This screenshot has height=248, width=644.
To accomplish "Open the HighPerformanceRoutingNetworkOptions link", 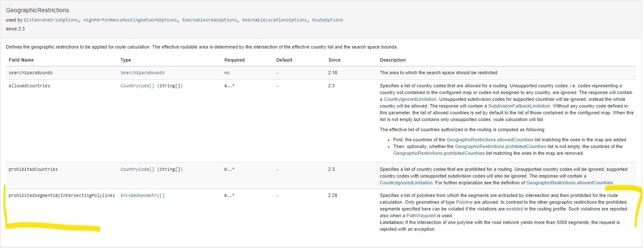I will coord(130,20).
